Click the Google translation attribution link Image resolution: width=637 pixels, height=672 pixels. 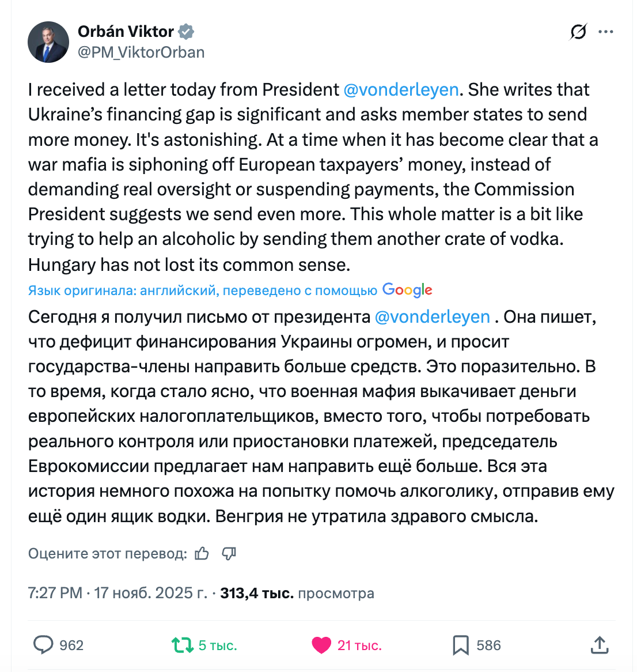pyautogui.click(x=407, y=290)
